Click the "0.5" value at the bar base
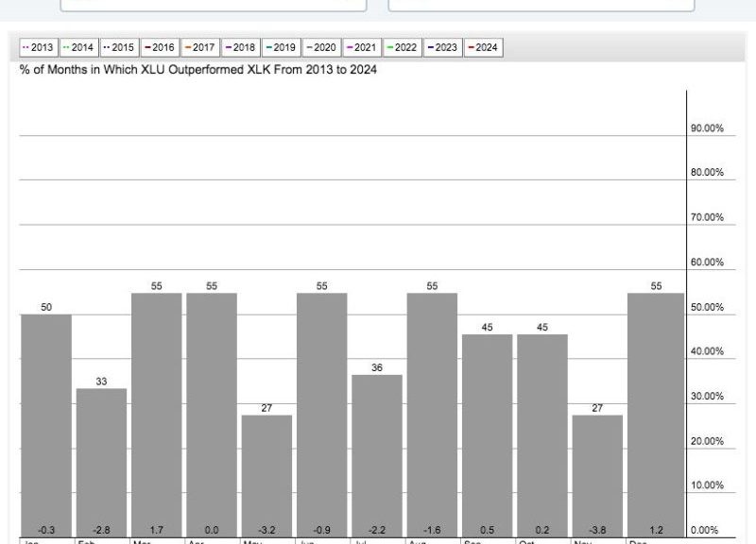The image size is (756, 544). tap(488, 531)
